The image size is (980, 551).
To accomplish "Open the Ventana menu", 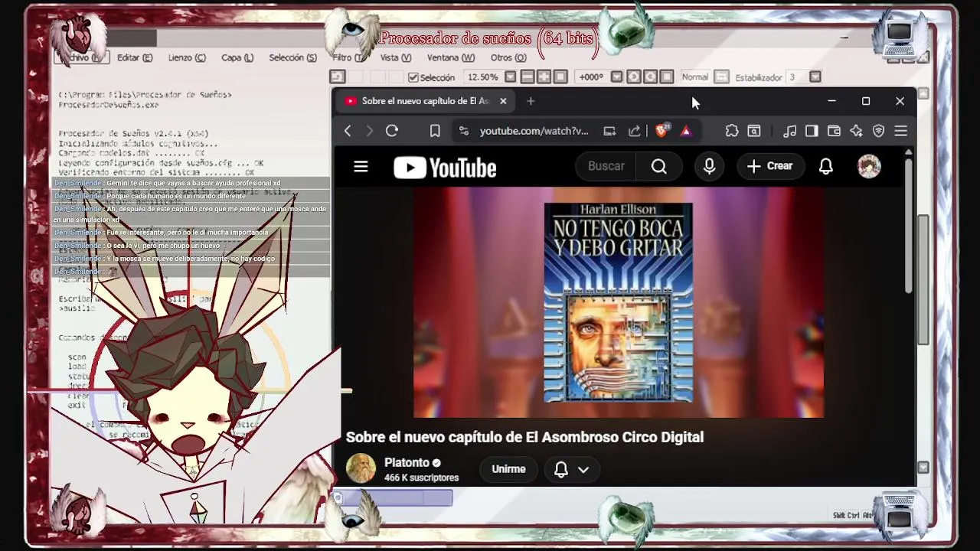I will (450, 57).
